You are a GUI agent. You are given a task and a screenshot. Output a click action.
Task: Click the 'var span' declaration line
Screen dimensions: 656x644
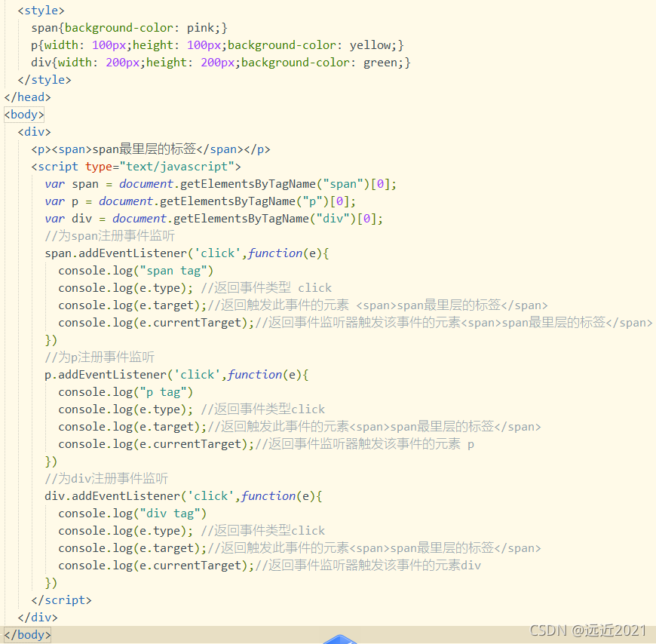tap(220, 184)
